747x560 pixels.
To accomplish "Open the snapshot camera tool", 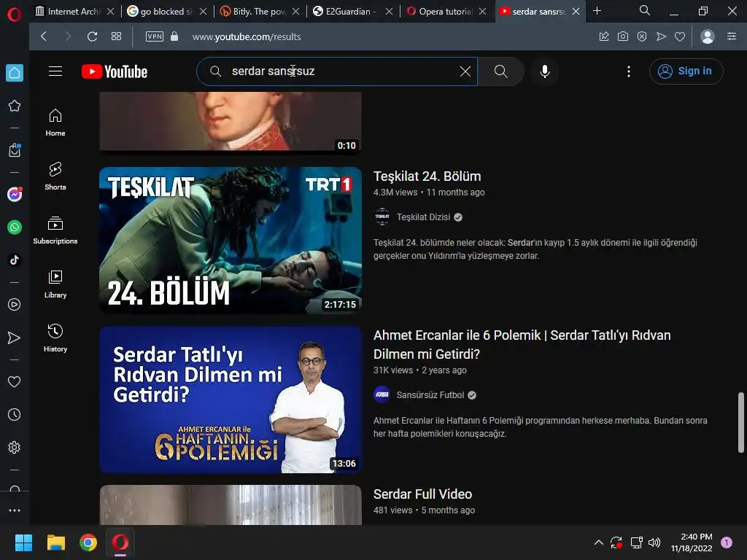I will coord(623,36).
